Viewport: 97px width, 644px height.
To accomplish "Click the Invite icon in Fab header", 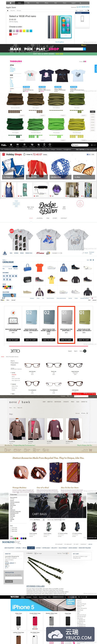I will coord(39,145).
